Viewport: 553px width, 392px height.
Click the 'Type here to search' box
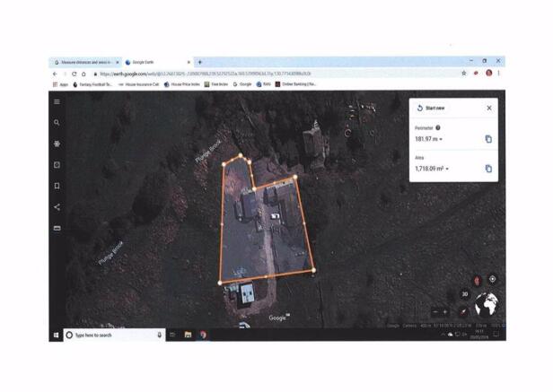pos(113,335)
